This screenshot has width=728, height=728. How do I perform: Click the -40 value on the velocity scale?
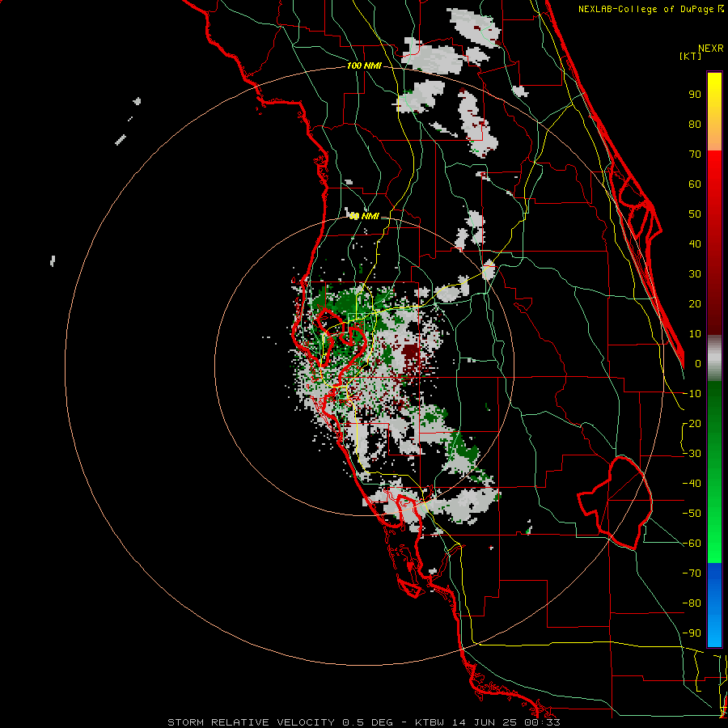point(692,484)
